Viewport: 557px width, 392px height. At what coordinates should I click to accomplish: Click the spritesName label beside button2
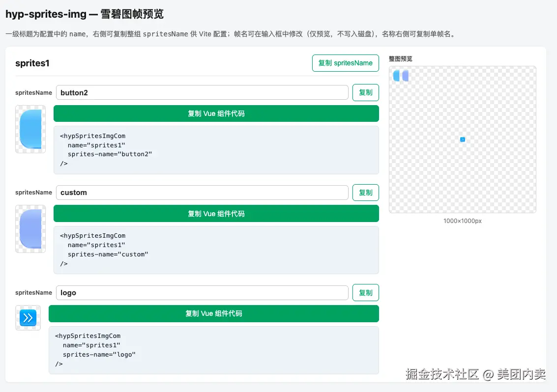click(x=33, y=93)
